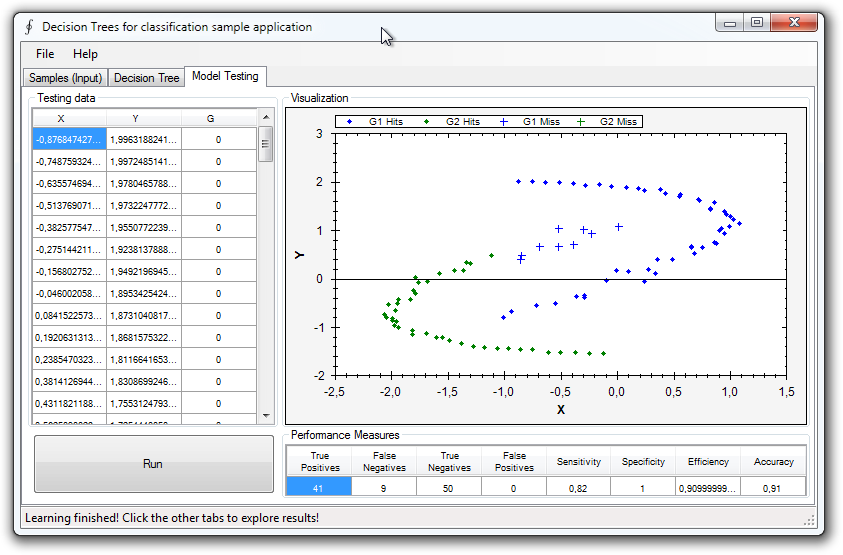The height and width of the screenshot is (555, 843).
Task: Select the cell -0,275144211...
Action: (69, 250)
